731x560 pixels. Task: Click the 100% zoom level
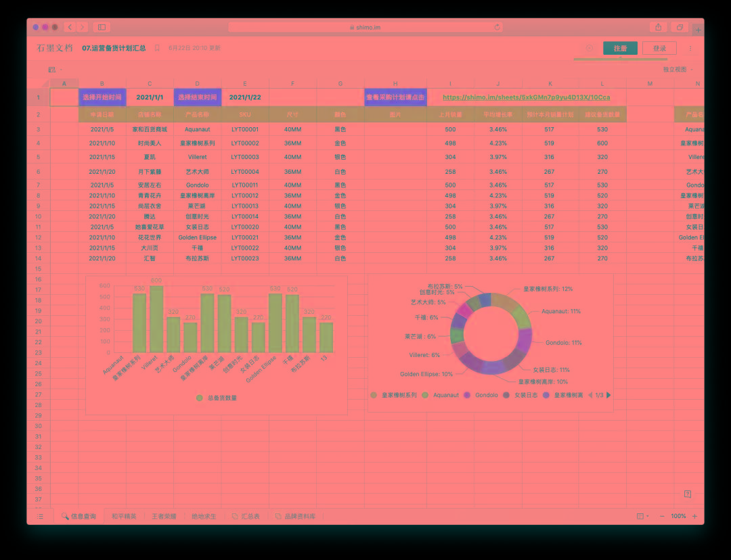coord(678,516)
